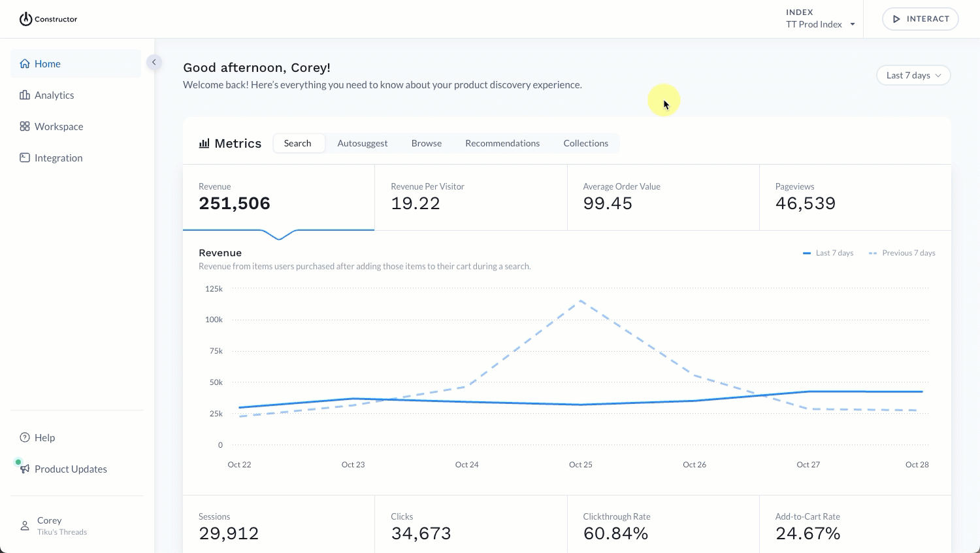Viewport: 980px width, 553px height.
Task: Toggle the Last 7 days legend series
Action: pos(828,253)
